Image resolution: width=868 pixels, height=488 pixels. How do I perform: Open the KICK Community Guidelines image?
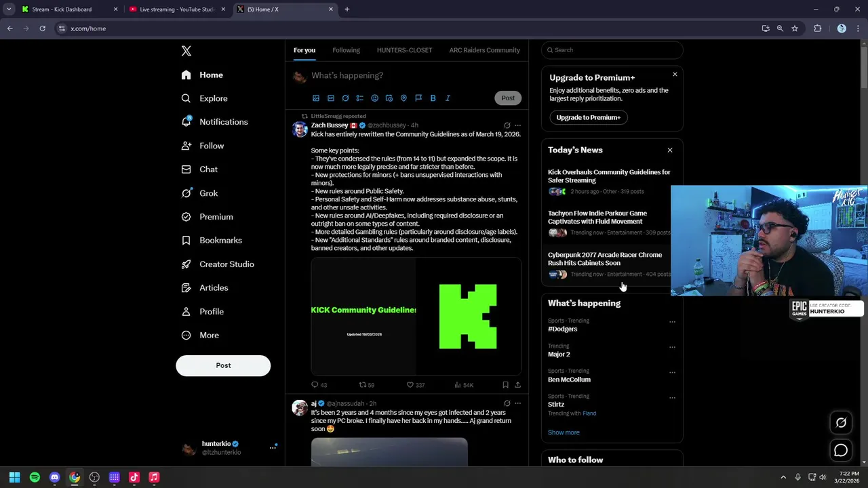coord(416,317)
